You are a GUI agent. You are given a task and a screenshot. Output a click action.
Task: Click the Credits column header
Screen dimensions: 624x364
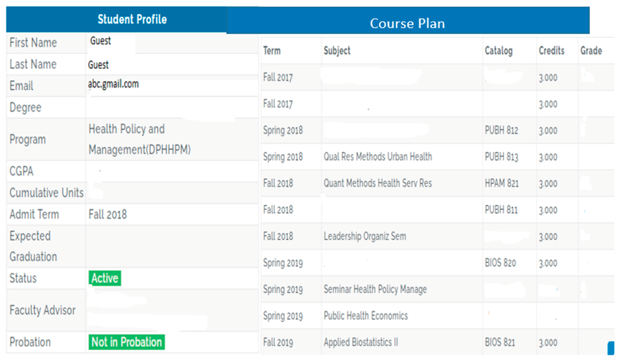point(551,51)
